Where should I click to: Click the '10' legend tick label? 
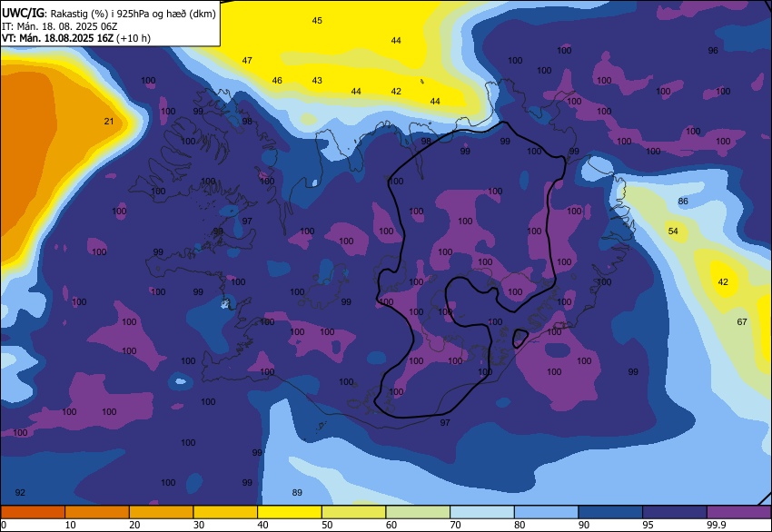click(x=71, y=525)
